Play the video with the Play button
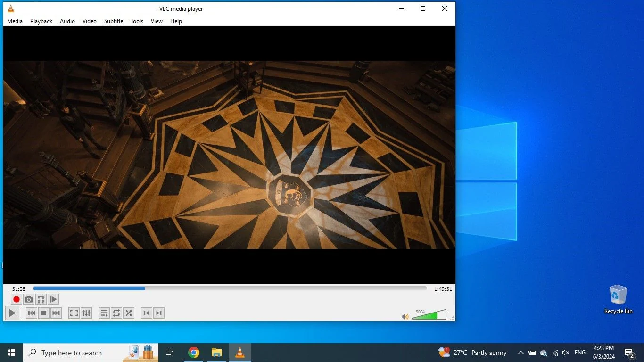The width and height of the screenshot is (644, 362). click(x=12, y=313)
